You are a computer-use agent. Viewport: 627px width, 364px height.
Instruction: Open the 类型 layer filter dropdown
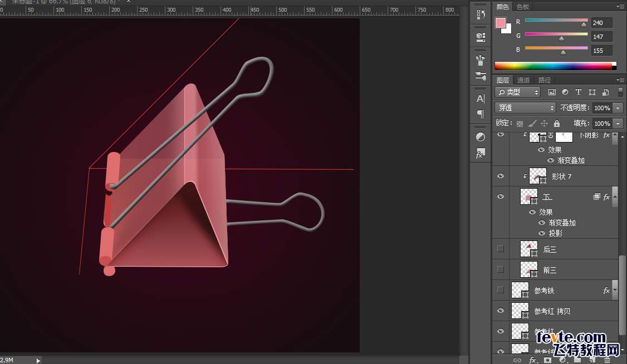coord(518,92)
